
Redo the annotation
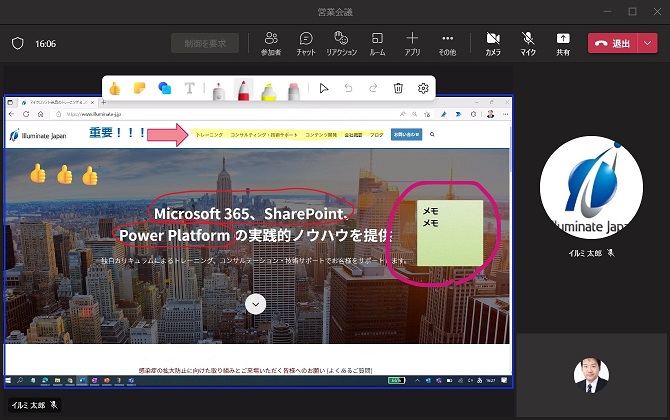pyautogui.click(x=373, y=88)
